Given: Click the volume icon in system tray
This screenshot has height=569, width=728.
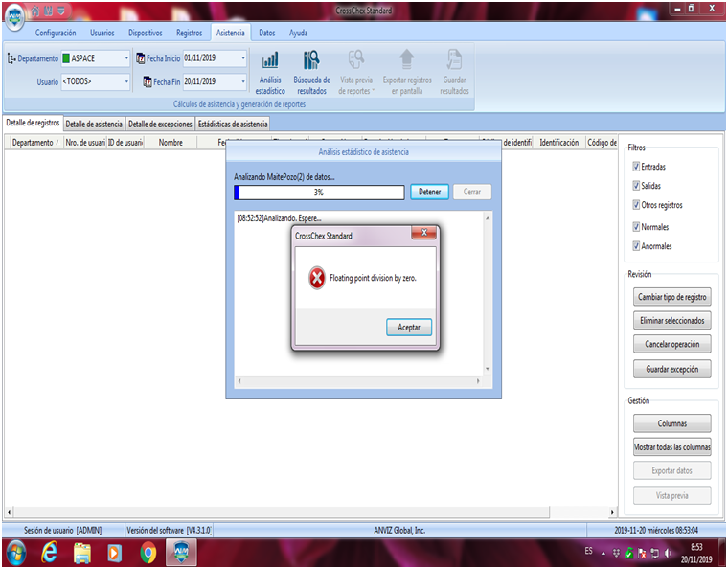Looking at the screenshot, I should (x=668, y=553).
